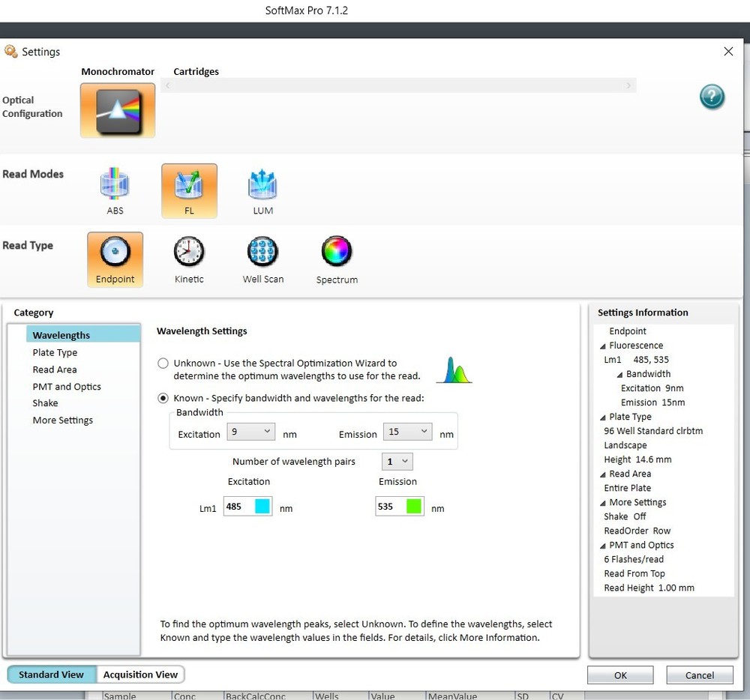Screen dimensions: 750x700
Task: Open the Emission bandwidth dropdown
Action: click(407, 432)
